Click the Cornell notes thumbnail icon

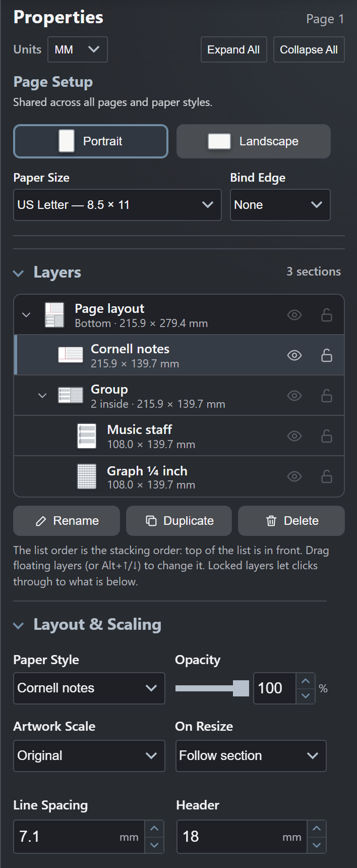[x=71, y=355]
